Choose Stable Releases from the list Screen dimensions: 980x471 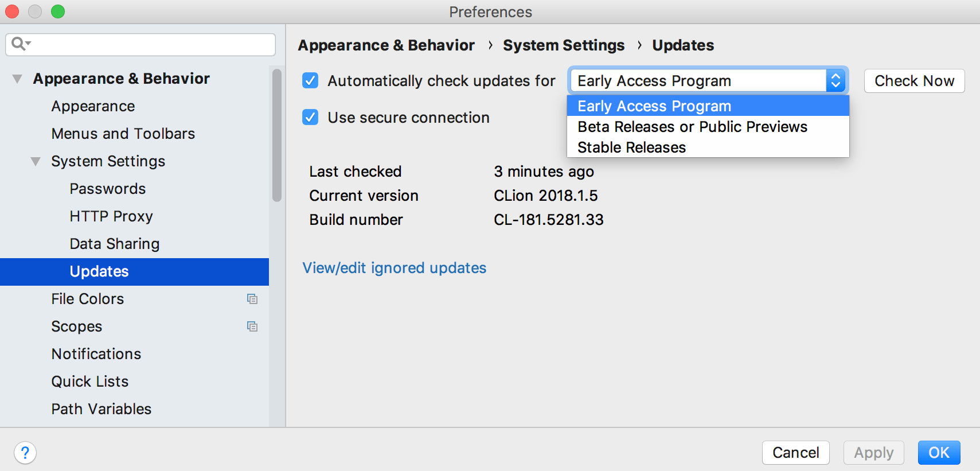coord(631,147)
